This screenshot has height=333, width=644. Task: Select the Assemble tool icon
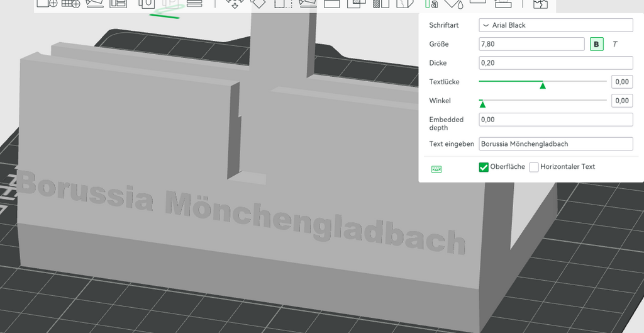point(502,4)
